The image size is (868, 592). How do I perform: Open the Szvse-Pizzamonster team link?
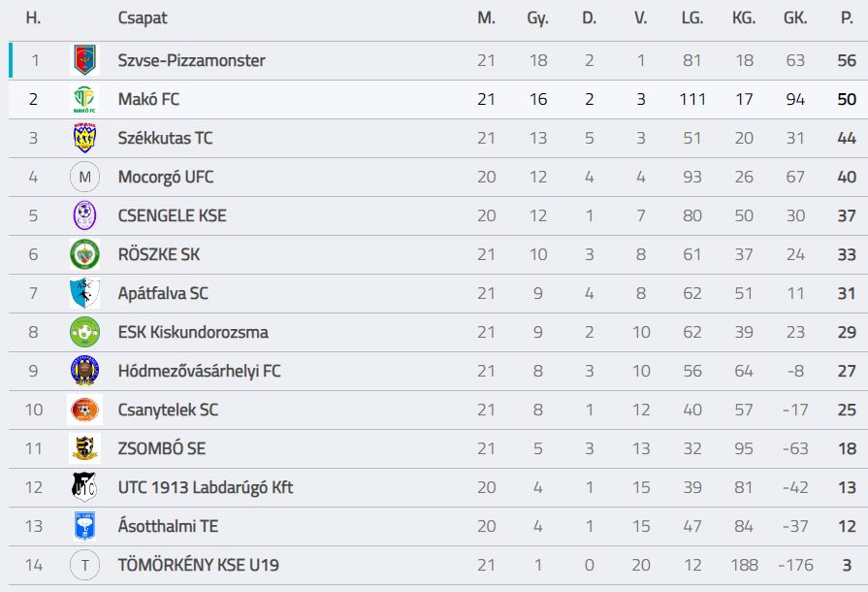point(191,60)
